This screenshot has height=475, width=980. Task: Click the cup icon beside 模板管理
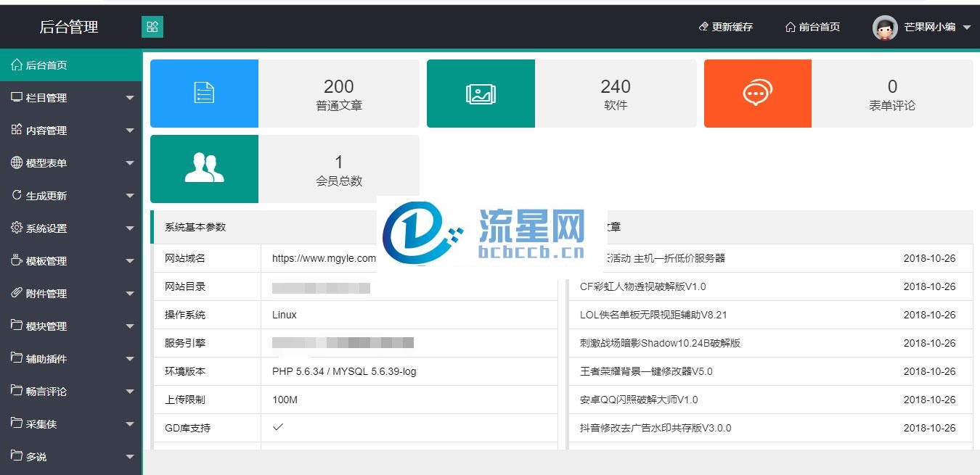click(x=17, y=260)
